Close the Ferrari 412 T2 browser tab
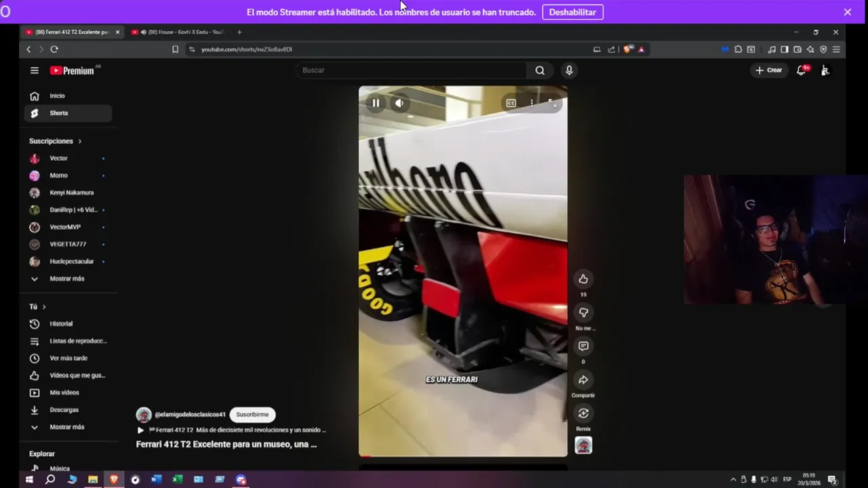 coord(117,32)
